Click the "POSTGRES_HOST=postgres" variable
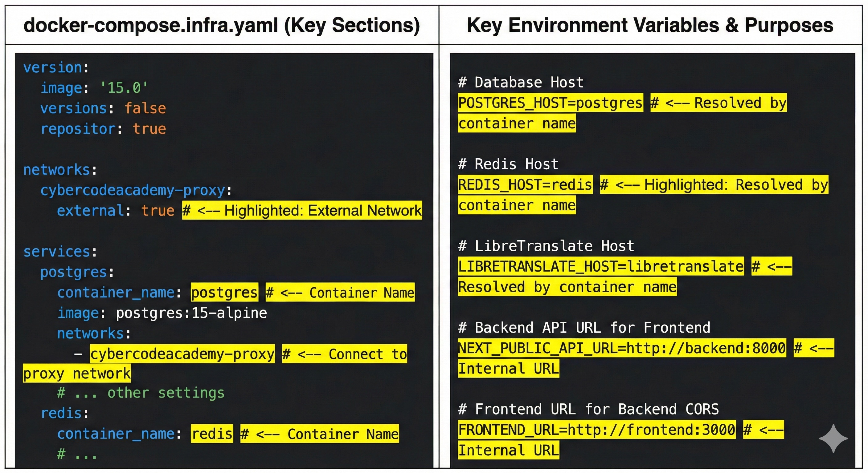 click(x=550, y=103)
